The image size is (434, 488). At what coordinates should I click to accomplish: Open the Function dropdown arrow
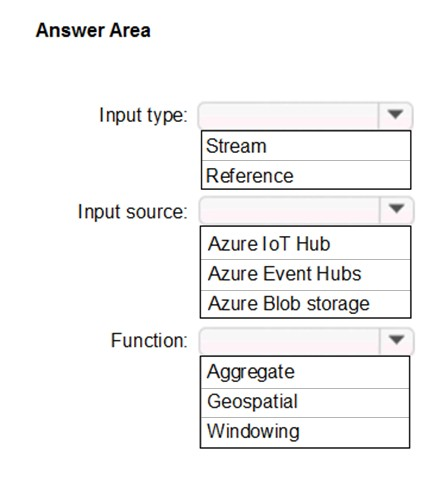(396, 341)
